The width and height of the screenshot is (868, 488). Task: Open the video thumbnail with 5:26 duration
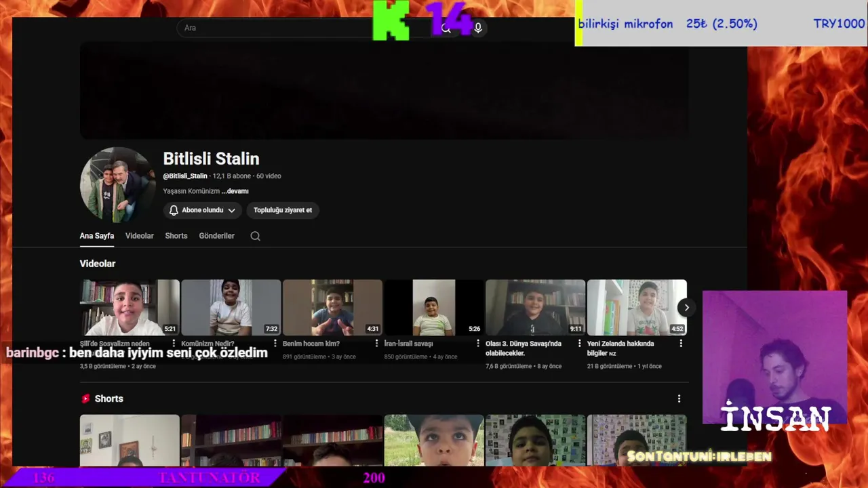[434, 308]
